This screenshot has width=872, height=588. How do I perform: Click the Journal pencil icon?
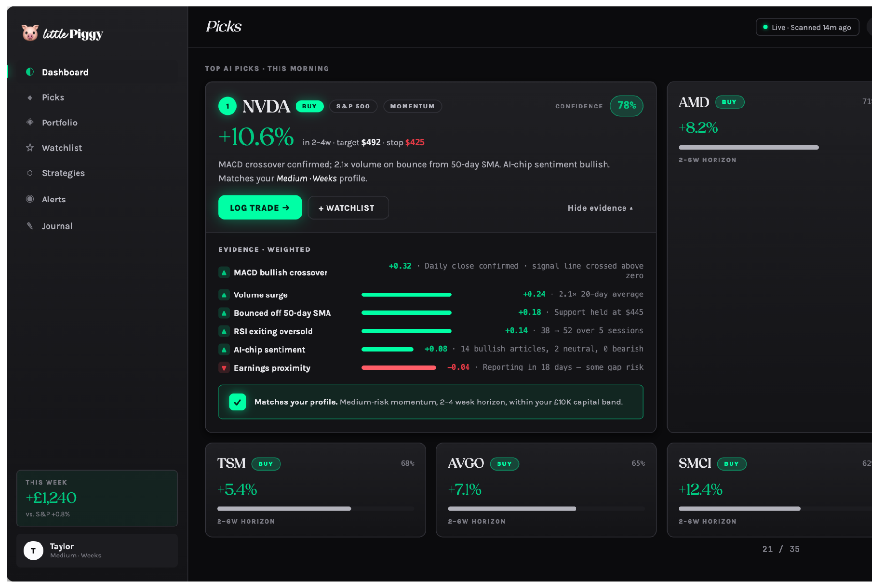tap(30, 226)
